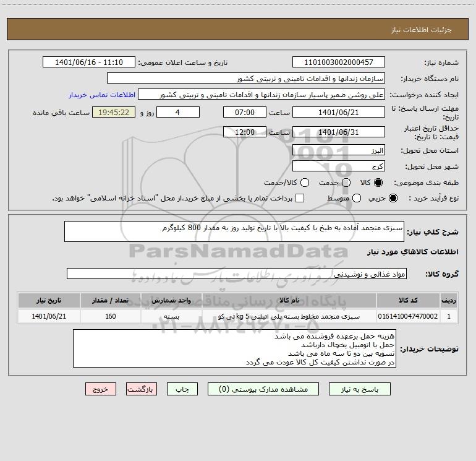The image size is (476, 461).
Task: Click the remaining time 19:45:22 field
Action: [114, 112]
